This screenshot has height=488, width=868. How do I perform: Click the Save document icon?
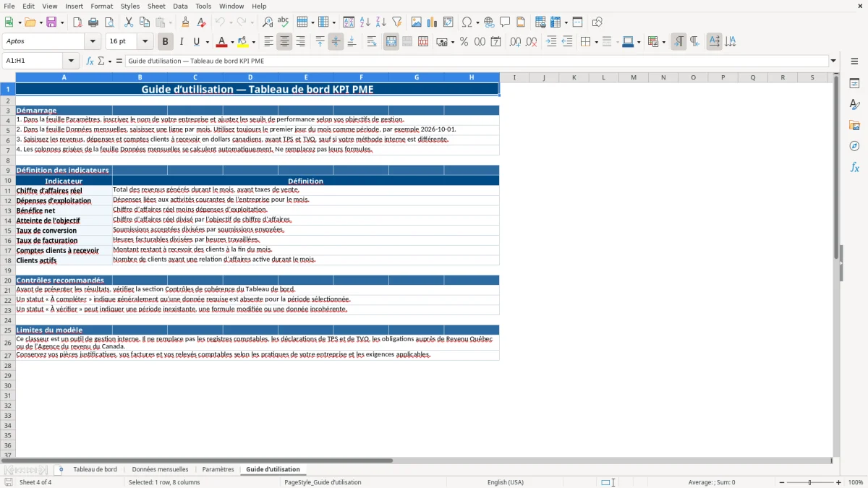click(x=51, y=22)
